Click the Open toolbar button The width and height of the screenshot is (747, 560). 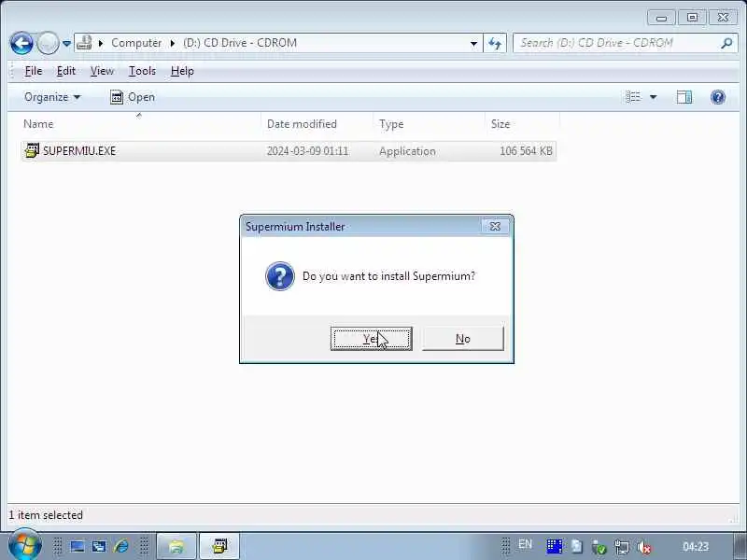[133, 97]
